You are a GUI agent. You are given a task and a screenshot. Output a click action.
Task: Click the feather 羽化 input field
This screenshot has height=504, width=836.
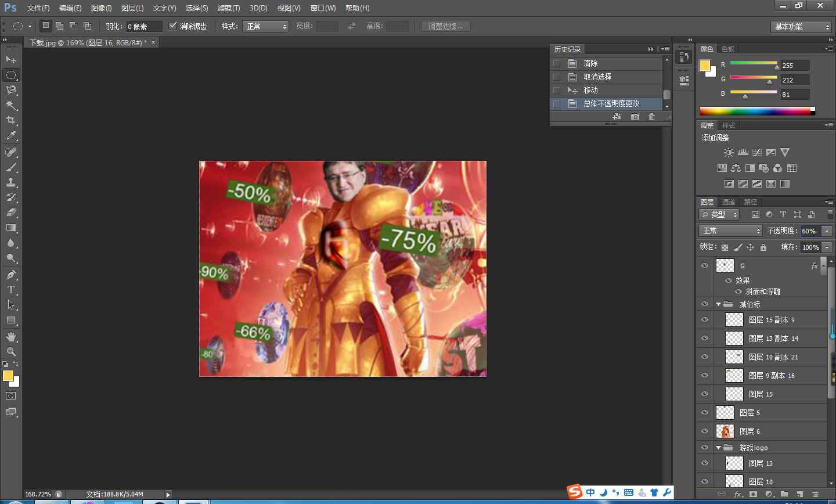click(144, 26)
